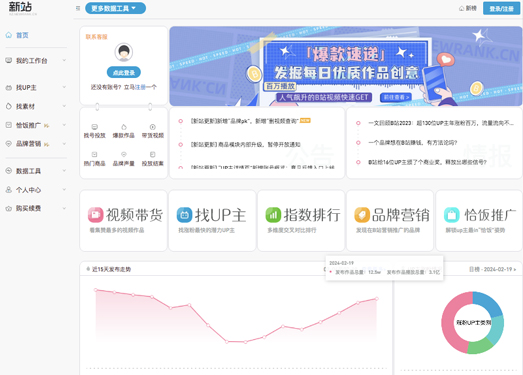
Task: Expand the 购买续费 chevron
Action: (64, 209)
